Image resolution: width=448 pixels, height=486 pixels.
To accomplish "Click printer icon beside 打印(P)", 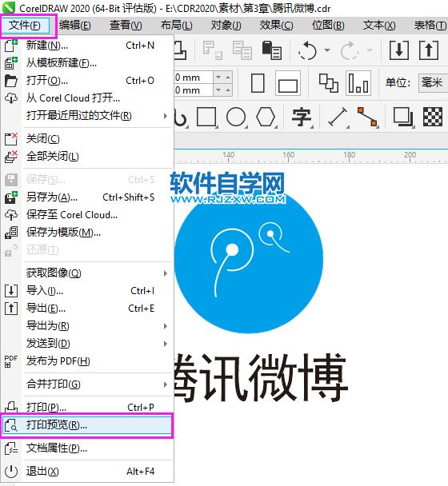I will (11, 406).
